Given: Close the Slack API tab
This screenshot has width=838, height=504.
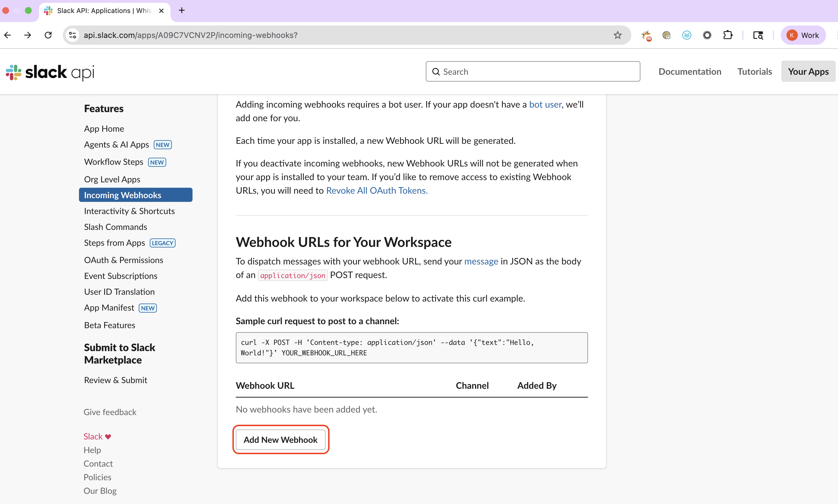Looking at the screenshot, I should pos(161,10).
